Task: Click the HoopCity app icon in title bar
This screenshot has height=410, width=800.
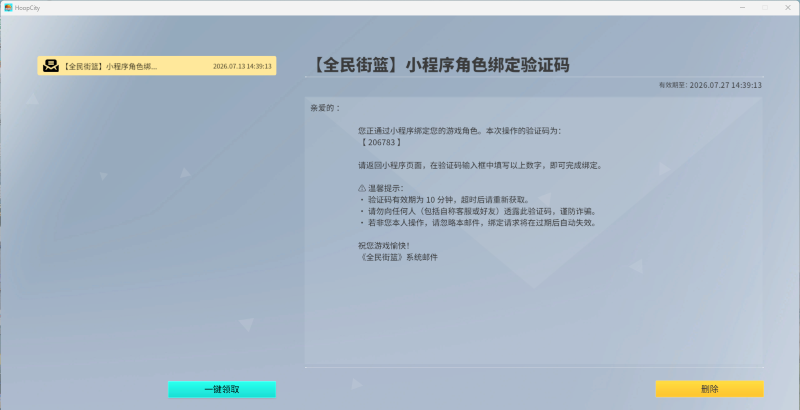Action: 8,8
